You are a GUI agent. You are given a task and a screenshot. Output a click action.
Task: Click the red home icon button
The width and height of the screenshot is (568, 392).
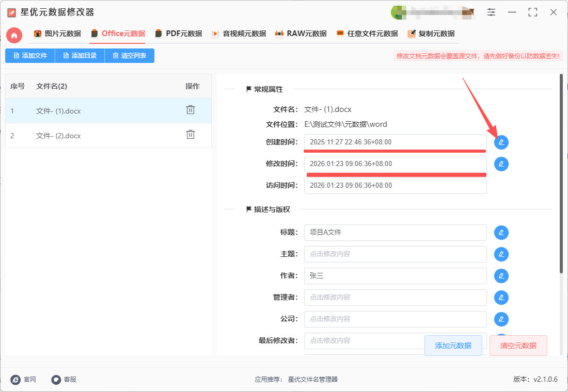[14, 36]
